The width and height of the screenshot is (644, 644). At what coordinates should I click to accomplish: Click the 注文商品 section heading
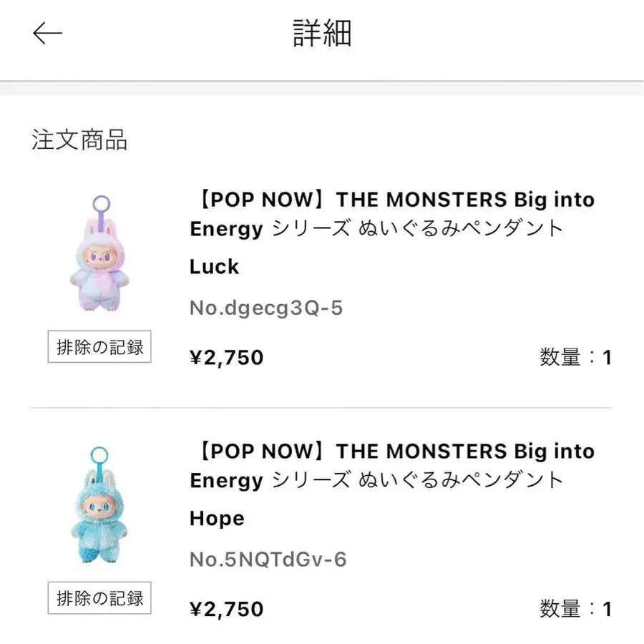click(79, 140)
